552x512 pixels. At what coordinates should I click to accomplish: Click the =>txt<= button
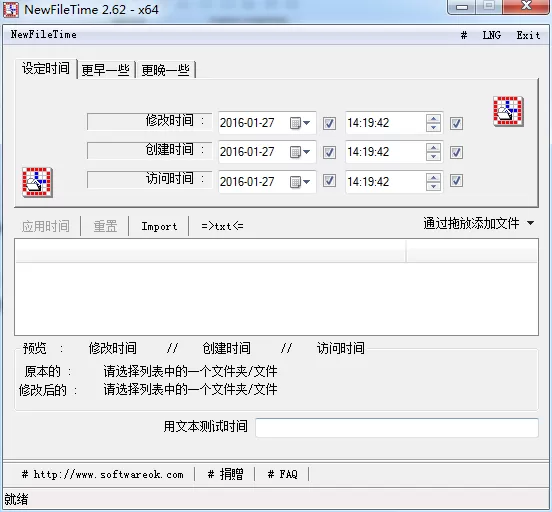pos(222,226)
